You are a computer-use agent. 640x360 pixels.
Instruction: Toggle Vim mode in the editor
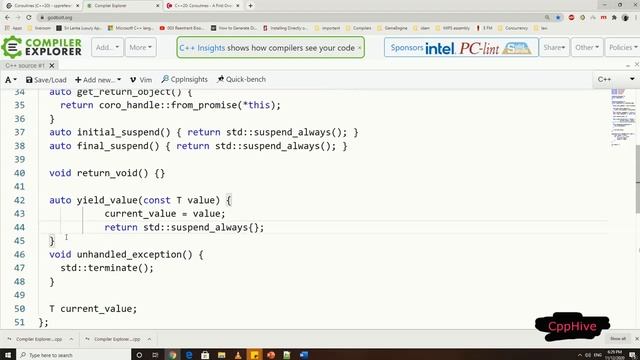pyautogui.click(x=141, y=80)
